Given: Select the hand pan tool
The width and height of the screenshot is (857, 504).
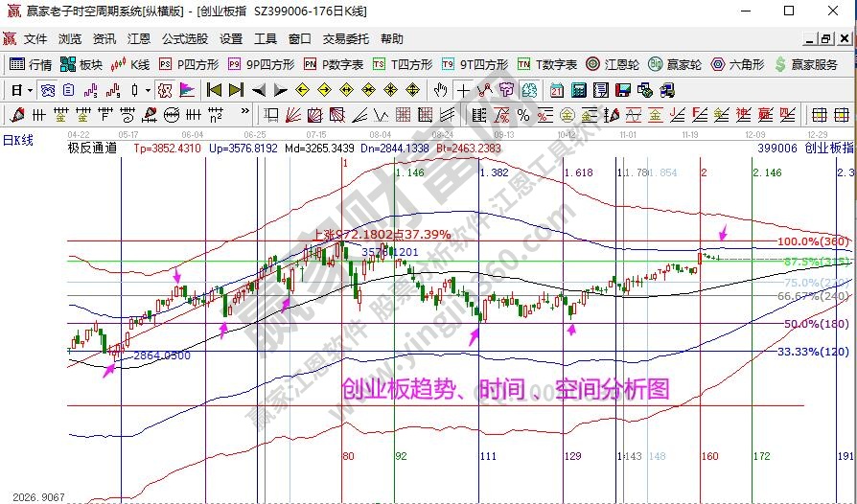Looking at the screenshot, I should pos(440,90).
